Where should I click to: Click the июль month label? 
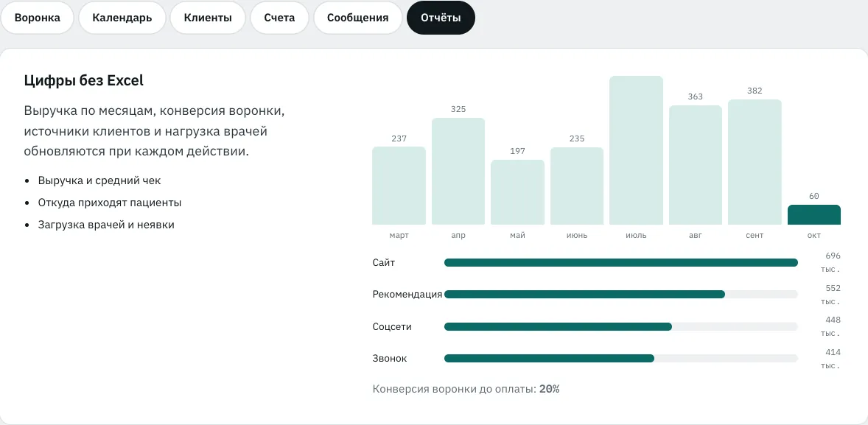pyautogui.click(x=636, y=235)
